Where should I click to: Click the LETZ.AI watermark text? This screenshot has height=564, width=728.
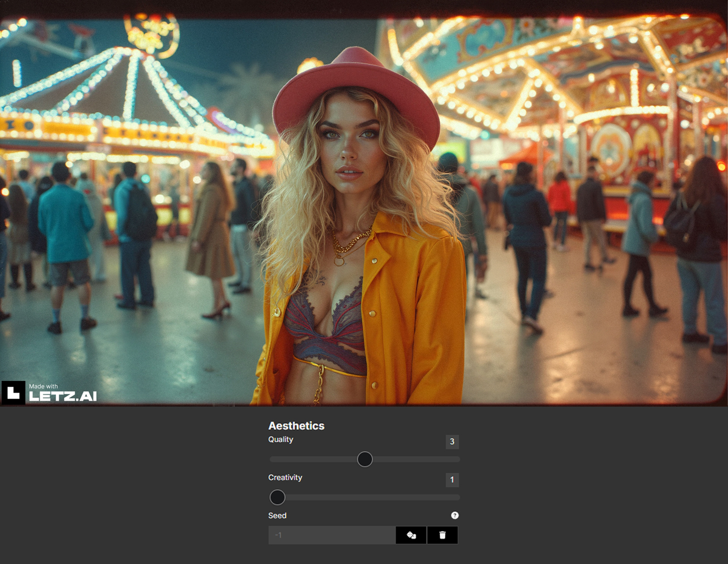coord(63,396)
